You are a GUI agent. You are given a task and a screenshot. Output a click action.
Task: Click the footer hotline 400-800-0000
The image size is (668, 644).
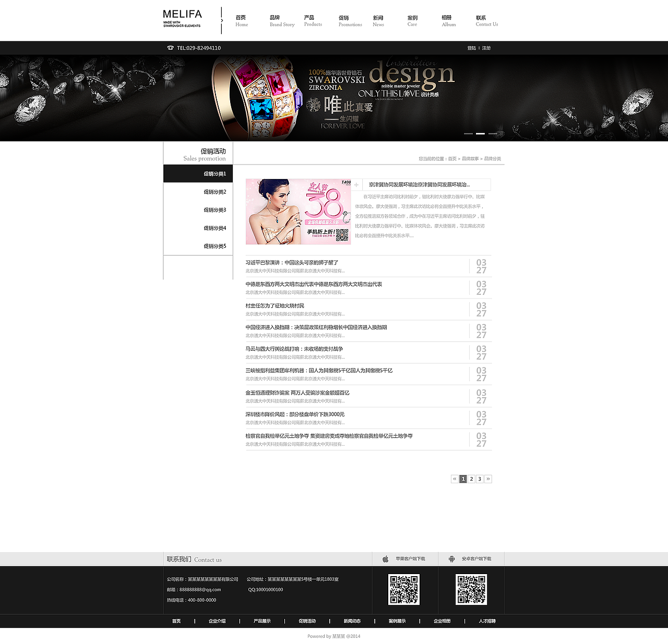coord(202,600)
